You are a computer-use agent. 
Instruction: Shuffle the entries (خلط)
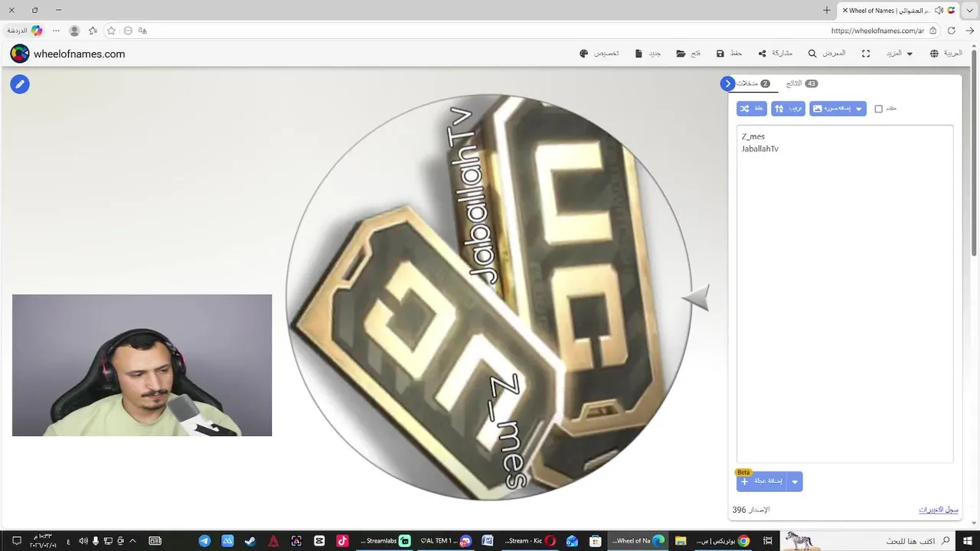(752, 109)
